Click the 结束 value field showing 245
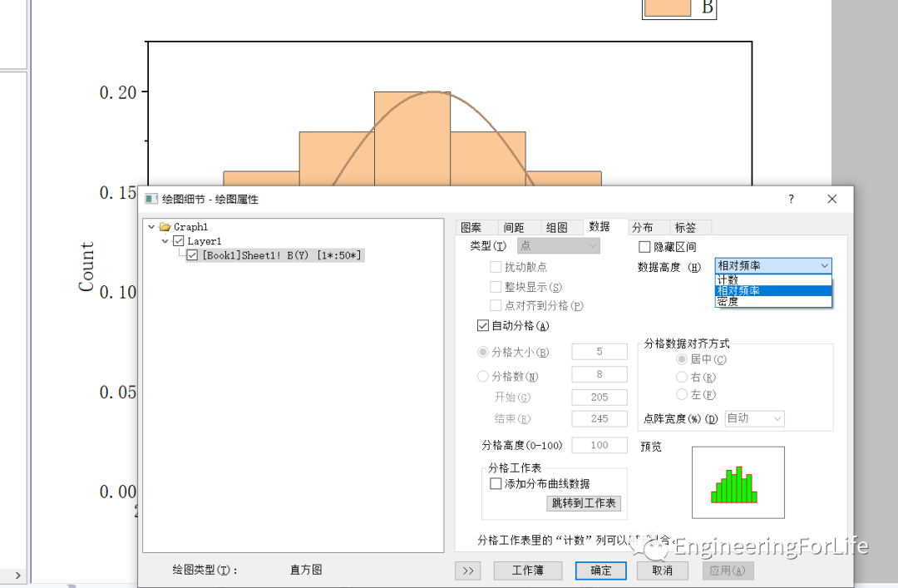 pyautogui.click(x=599, y=419)
